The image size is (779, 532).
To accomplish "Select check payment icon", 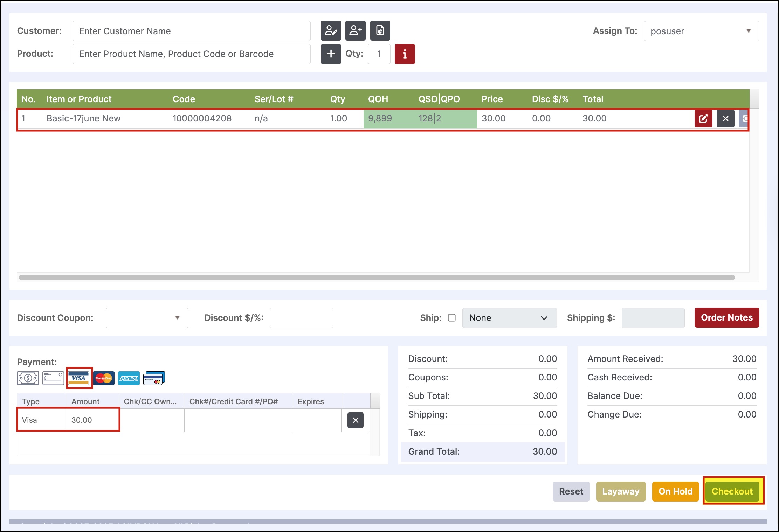I will point(53,378).
